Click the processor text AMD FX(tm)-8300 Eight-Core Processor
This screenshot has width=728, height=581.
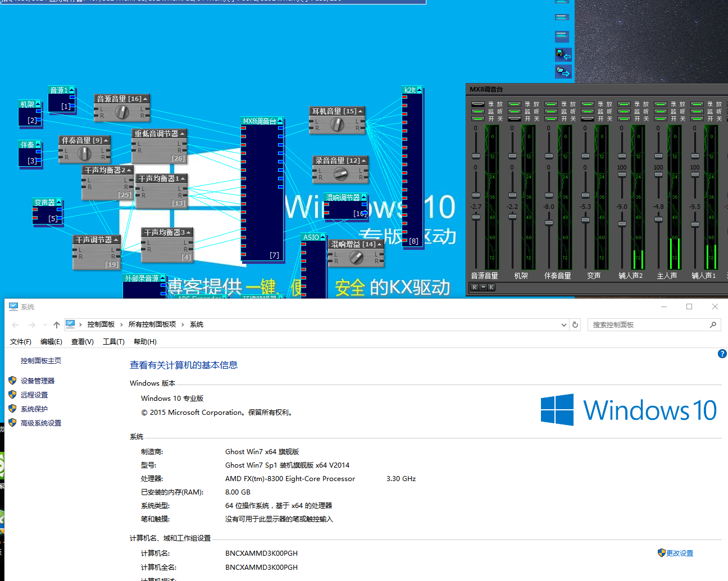(x=290, y=479)
